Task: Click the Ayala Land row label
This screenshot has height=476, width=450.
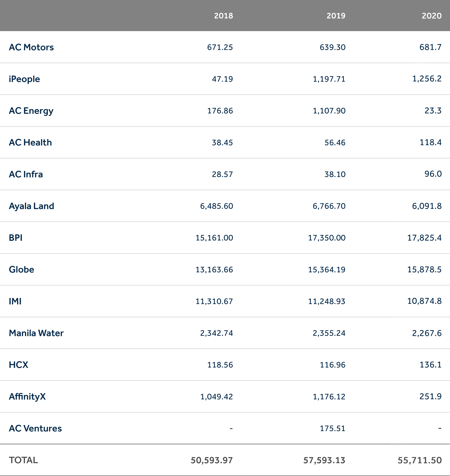Action: (31, 206)
